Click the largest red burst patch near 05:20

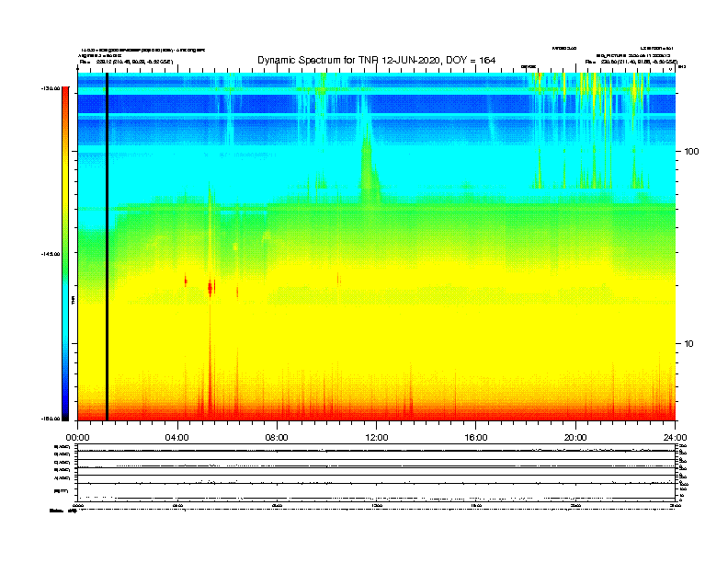click(210, 289)
